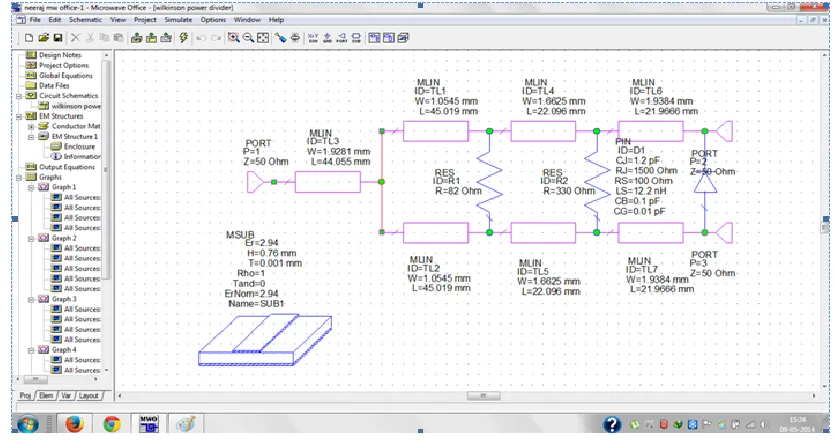Collapse the Graph 2 node
The width and height of the screenshot is (834, 440).
31,238
